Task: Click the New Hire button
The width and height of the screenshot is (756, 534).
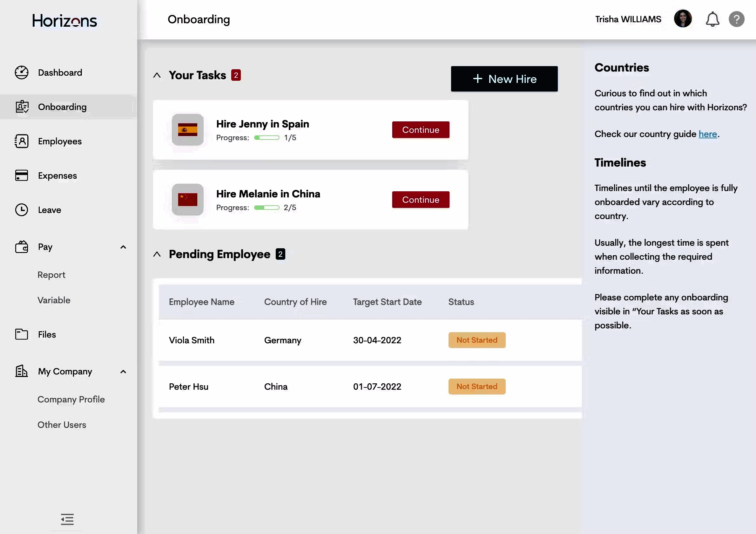Action: (504, 79)
